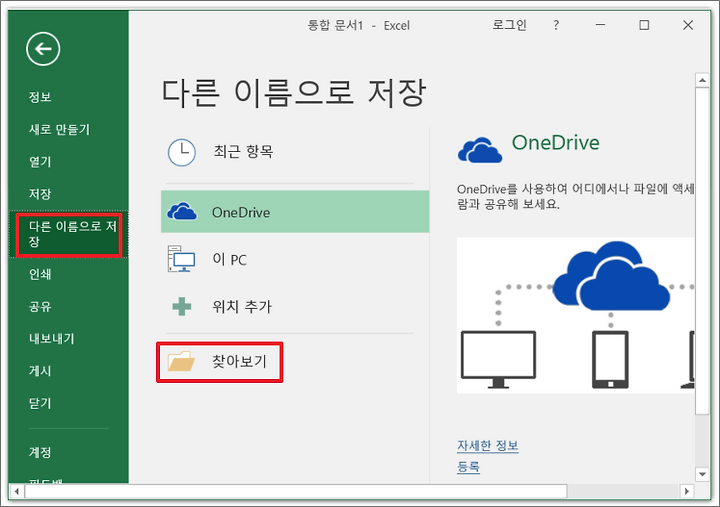Select 위치 추가 label

coord(242,306)
